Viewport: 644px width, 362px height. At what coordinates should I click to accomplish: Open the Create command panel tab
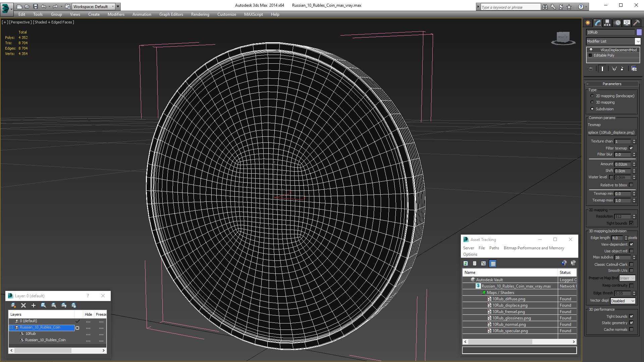tap(588, 23)
